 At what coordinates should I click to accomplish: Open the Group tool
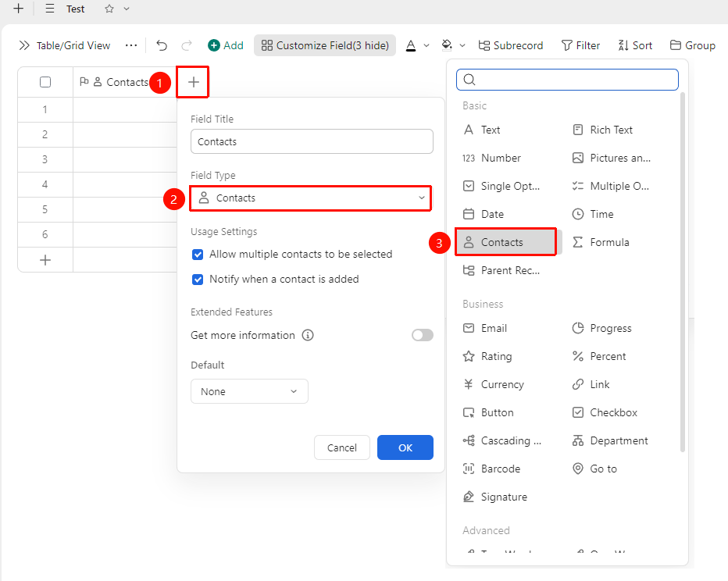click(693, 45)
